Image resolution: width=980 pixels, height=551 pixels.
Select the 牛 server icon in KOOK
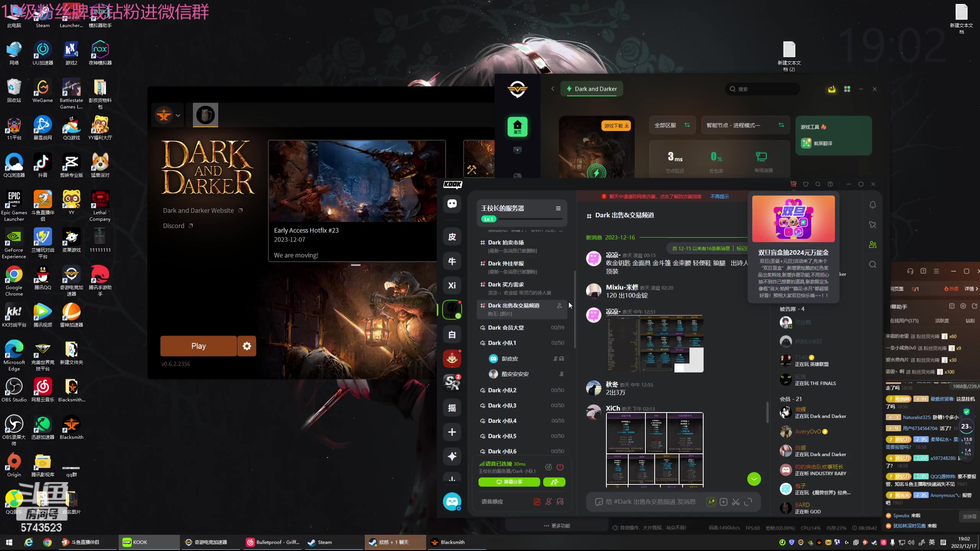[x=452, y=261]
